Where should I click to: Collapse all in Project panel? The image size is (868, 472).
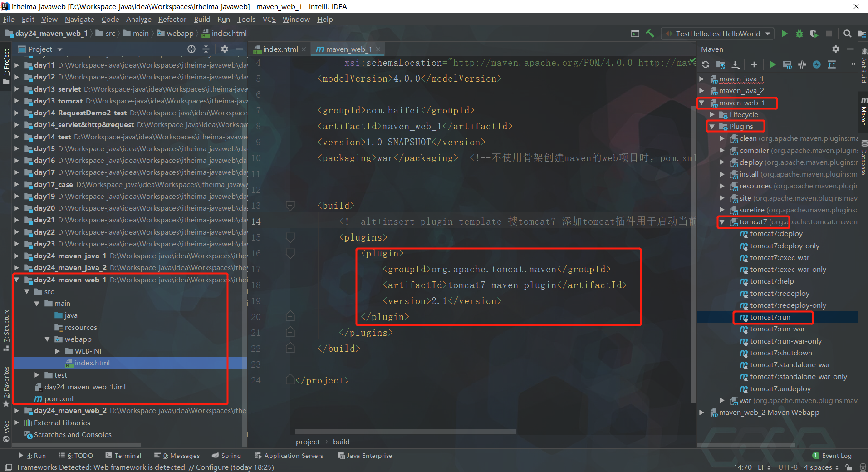tap(206, 49)
